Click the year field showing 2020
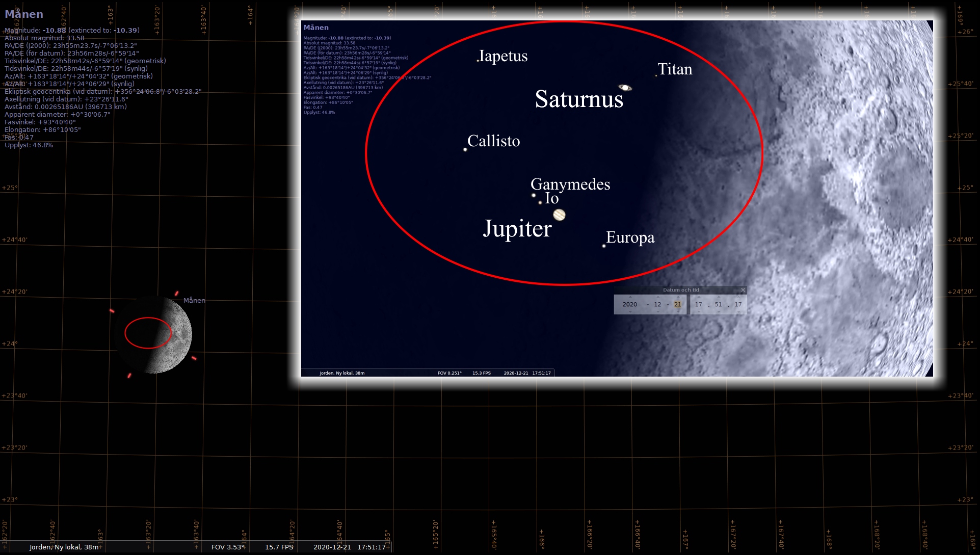This screenshot has height=555, width=980. [x=630, y=304]
